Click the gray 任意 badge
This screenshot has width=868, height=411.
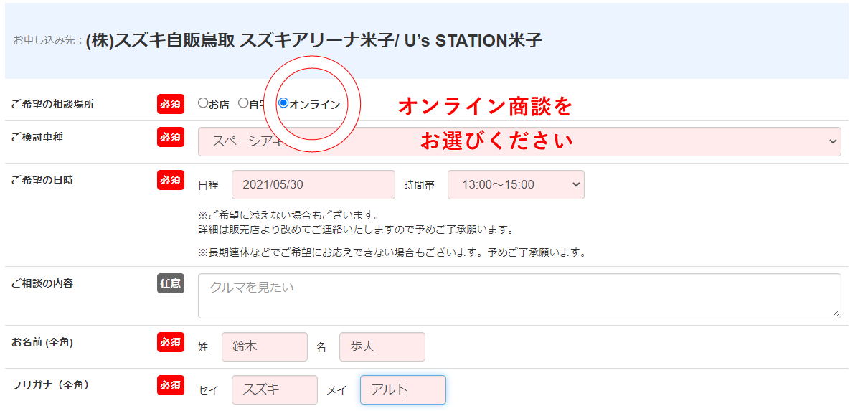(171, 283)
